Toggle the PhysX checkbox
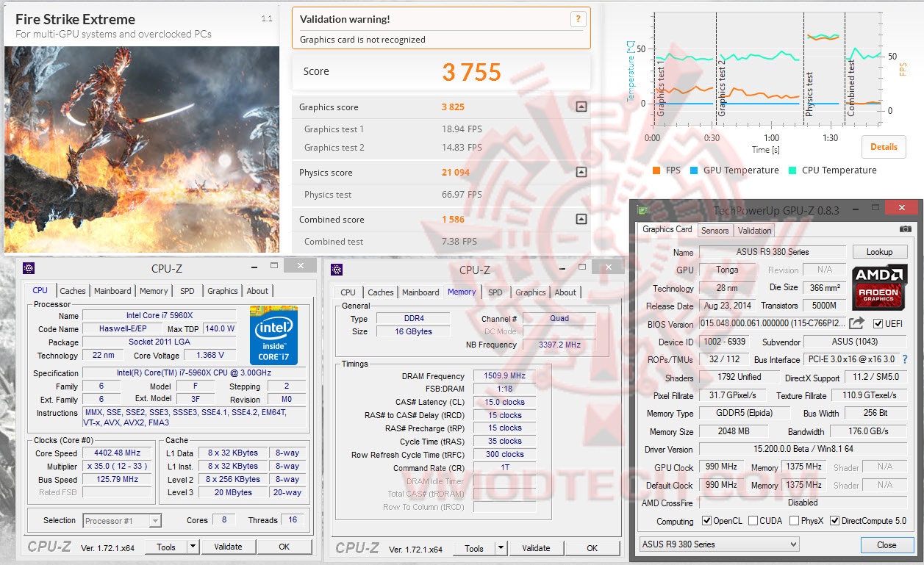924x565 pixels. [x=795, y=521]
